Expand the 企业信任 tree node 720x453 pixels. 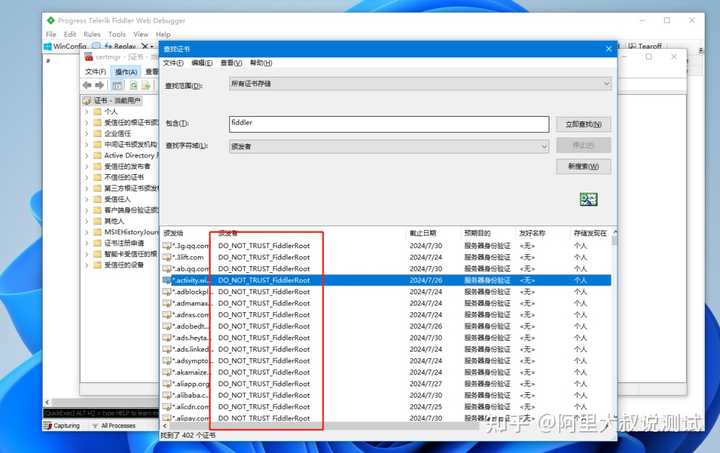[86, 134]
